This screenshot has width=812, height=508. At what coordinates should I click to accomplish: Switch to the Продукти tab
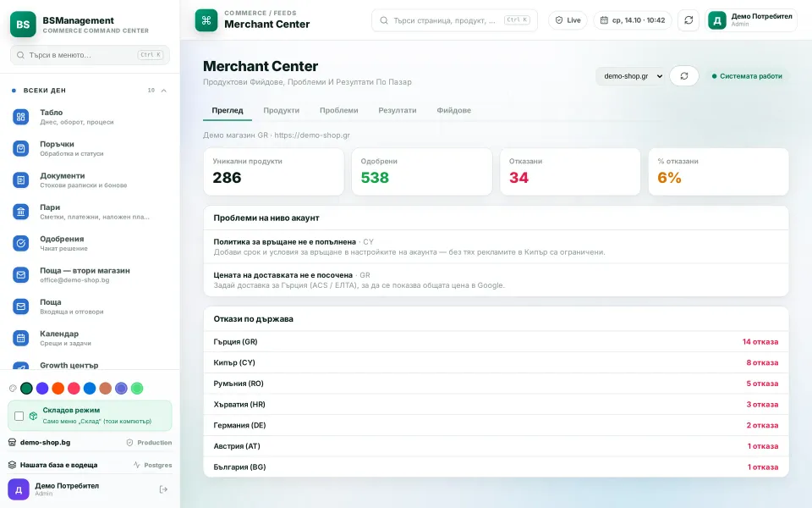pyautogui.click(x=281, y=110)
